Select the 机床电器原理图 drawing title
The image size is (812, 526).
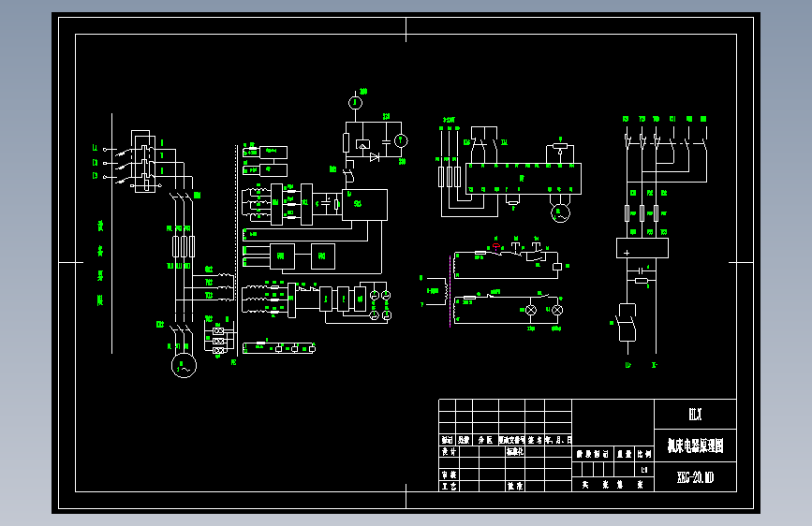[x=695, y=446]
